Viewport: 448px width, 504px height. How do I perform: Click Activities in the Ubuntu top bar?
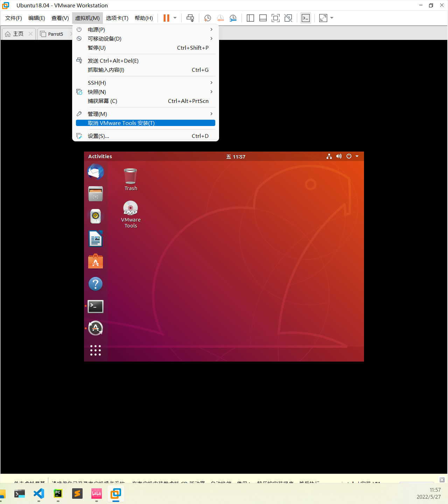click(100, 156)
